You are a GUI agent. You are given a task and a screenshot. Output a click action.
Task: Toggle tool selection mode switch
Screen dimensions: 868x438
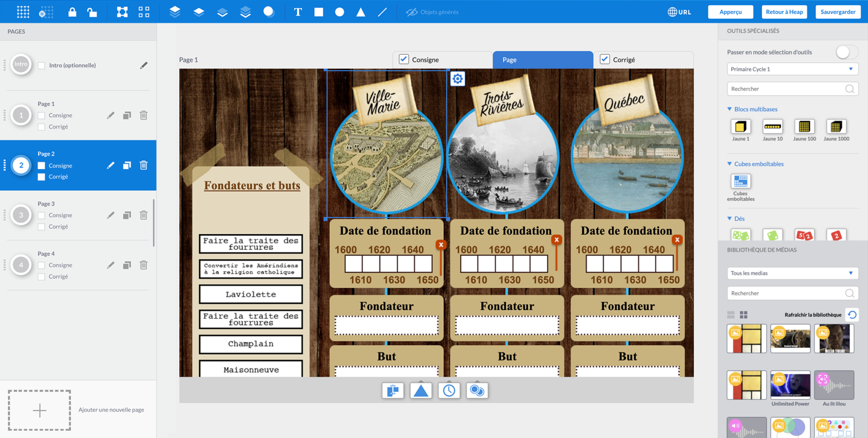coord(846,52)
